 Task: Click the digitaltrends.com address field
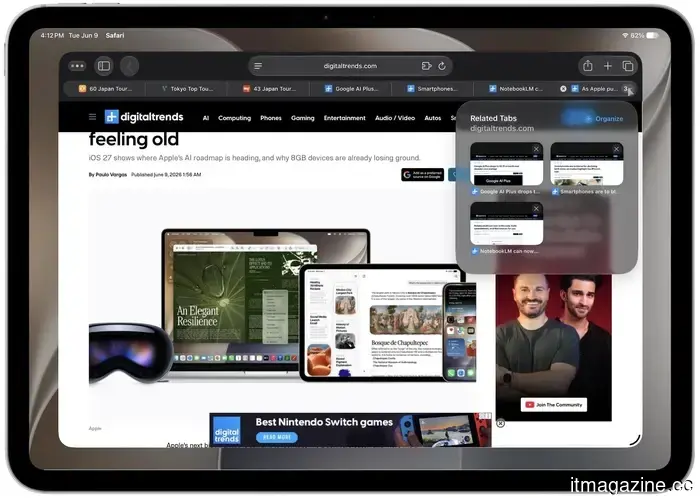pos(350,66)
